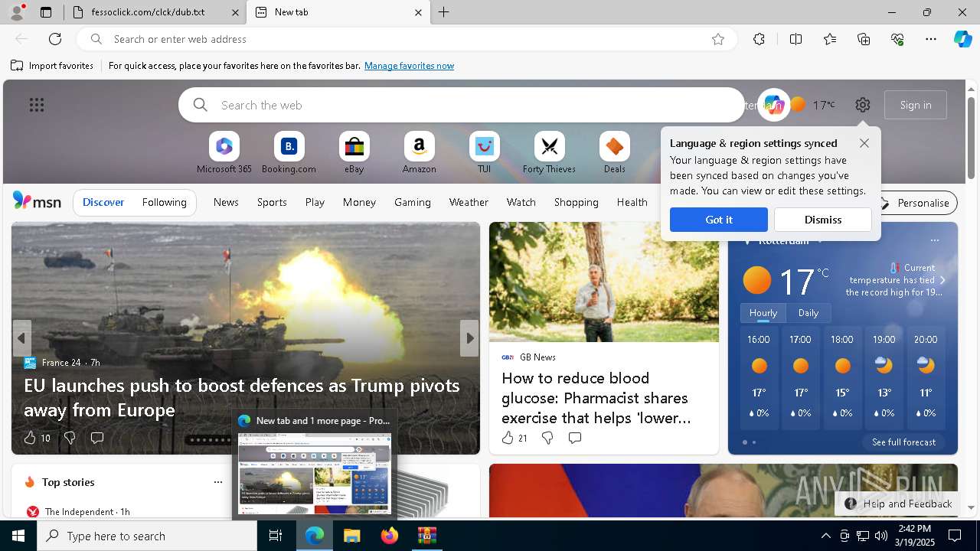Open the Shopping category
Image resolution: width=980 pixels, height=551 pixels.
(x=576, y=202)
